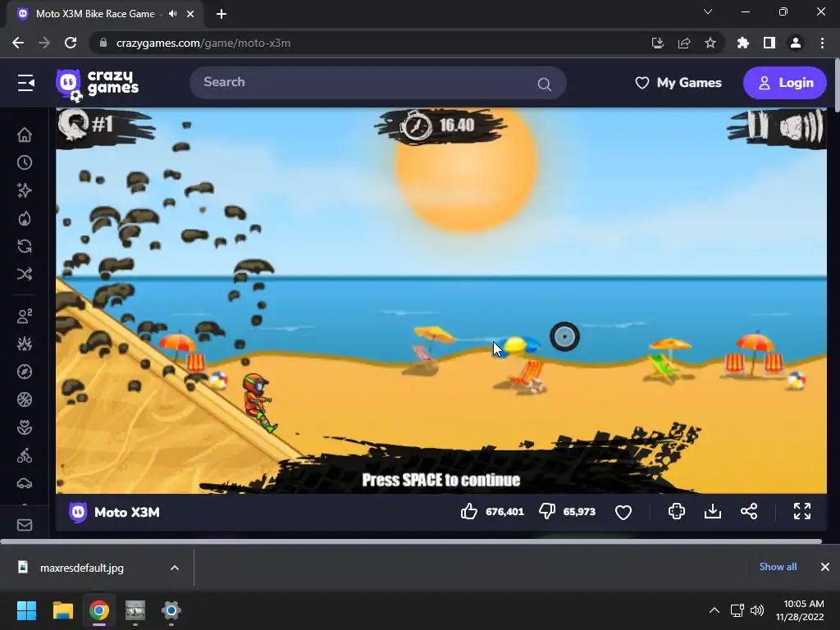This screenshot has width=840, height=630.
Task: Open Basketball games sidebar icon
Action: pos(25,399)
